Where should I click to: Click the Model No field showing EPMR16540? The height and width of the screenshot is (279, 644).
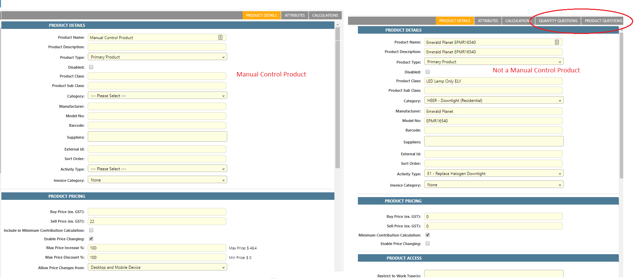pos(493,121)
